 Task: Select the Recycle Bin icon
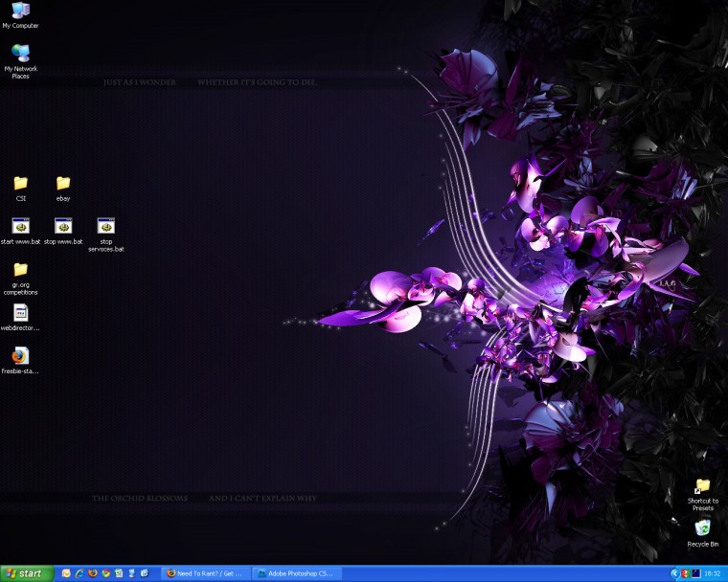click(702, 533)
